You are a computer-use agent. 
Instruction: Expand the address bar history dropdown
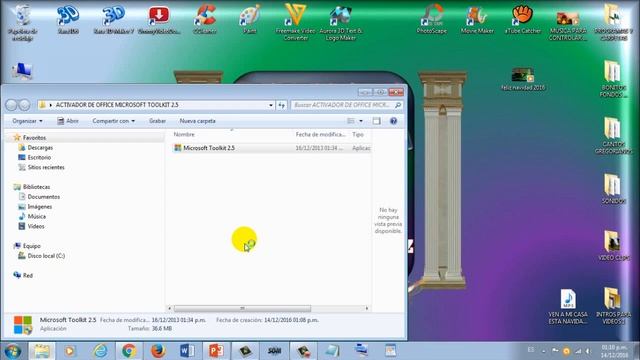[x=271, y=105]
